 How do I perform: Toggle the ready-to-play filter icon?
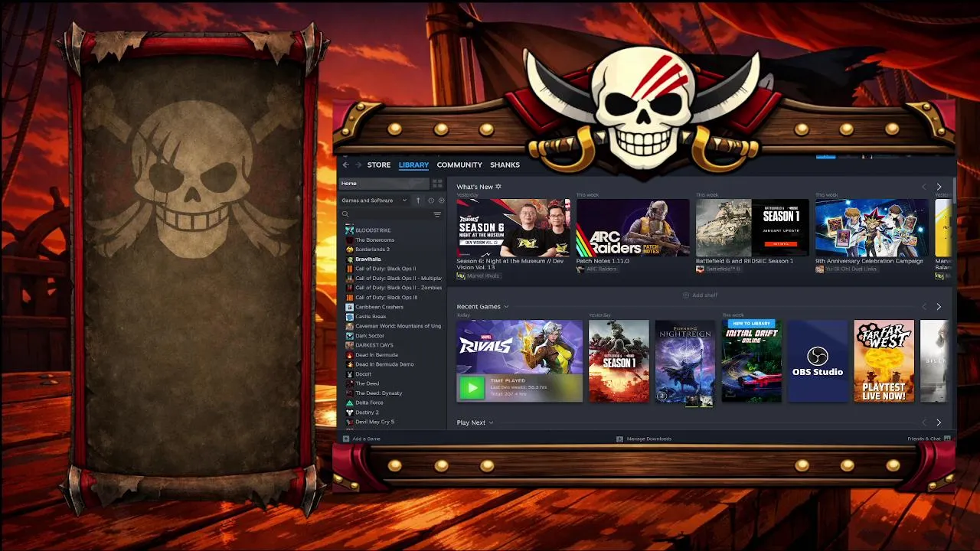point(441,201)
